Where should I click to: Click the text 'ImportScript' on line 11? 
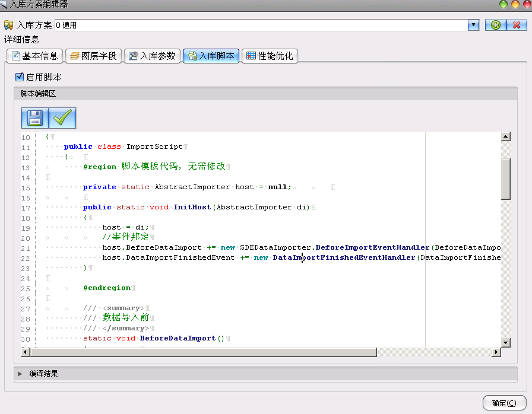click(154, 147)
